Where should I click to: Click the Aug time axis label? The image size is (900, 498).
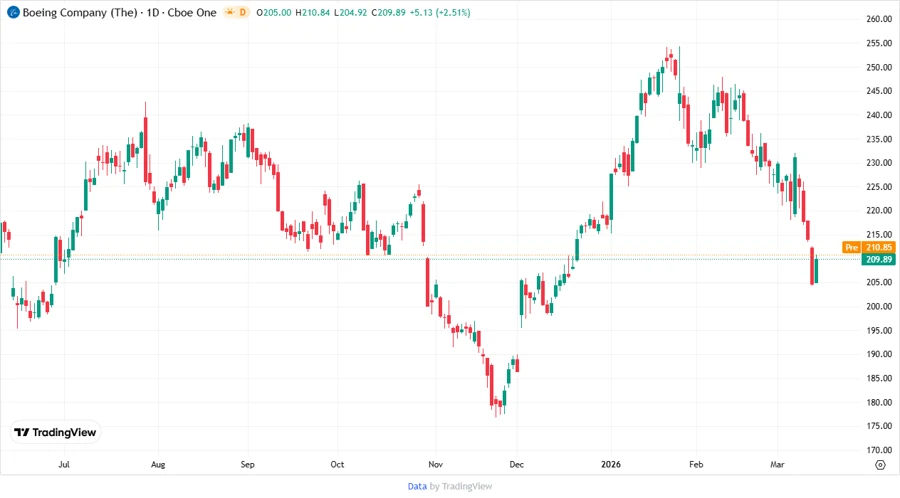[x=158, y=464]
